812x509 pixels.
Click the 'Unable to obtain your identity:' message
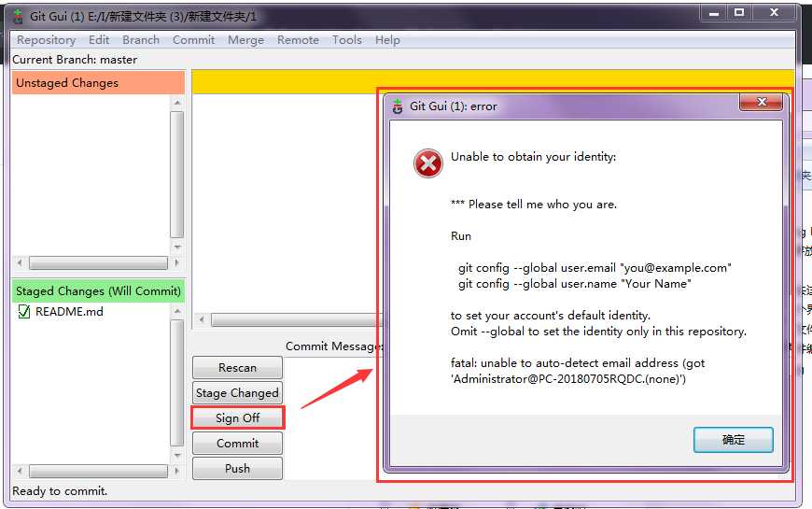pos(533,157)
